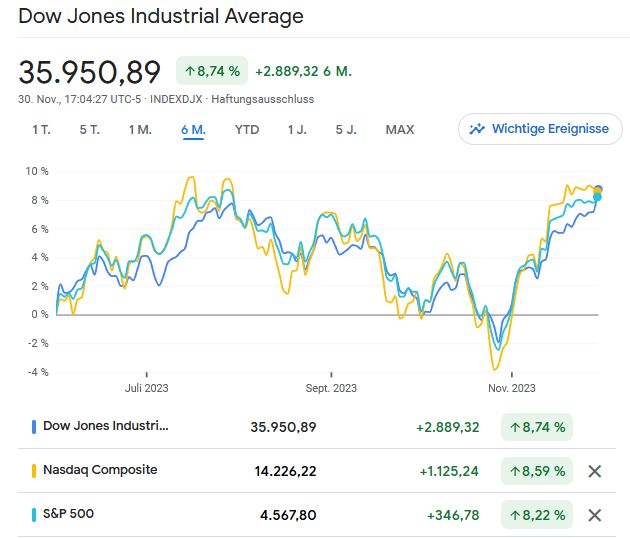Switch to the MAX time range

pos(400,130)
